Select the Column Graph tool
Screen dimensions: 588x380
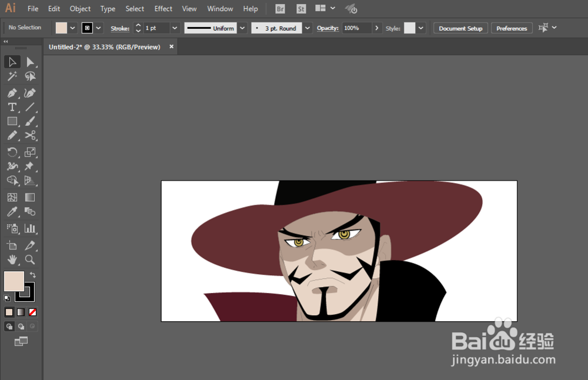click(x=30, y=228)
